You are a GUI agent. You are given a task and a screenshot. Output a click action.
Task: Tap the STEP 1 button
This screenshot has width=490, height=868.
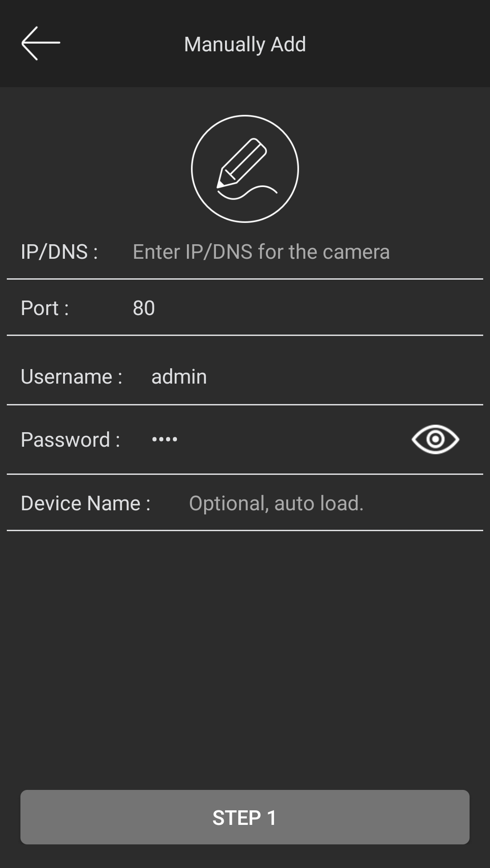[245, 817]
